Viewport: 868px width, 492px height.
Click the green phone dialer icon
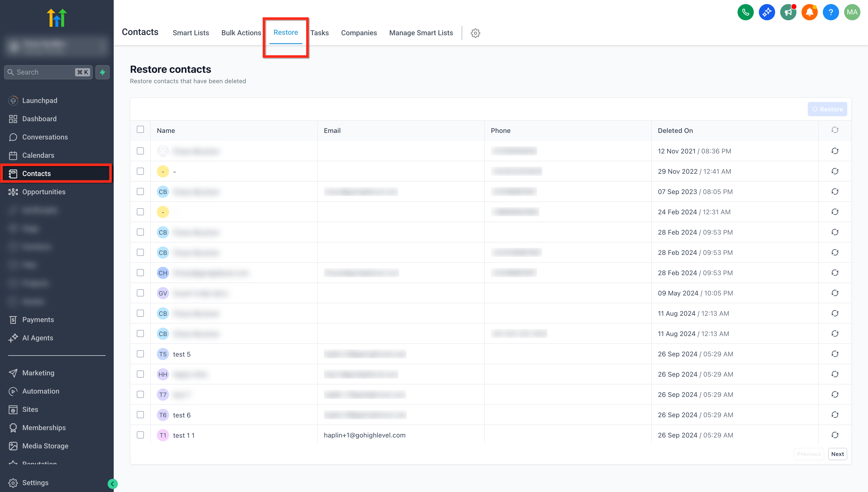tap(745, 12)
